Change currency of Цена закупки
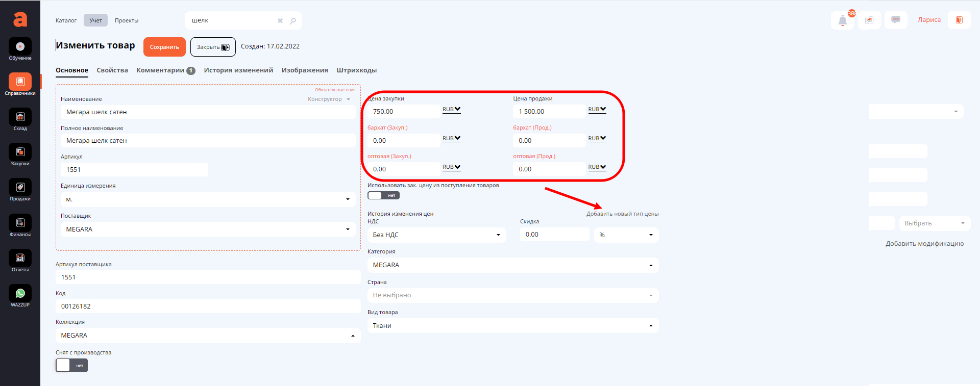This screenshot has height=386, width=980. tap(451, 110)
